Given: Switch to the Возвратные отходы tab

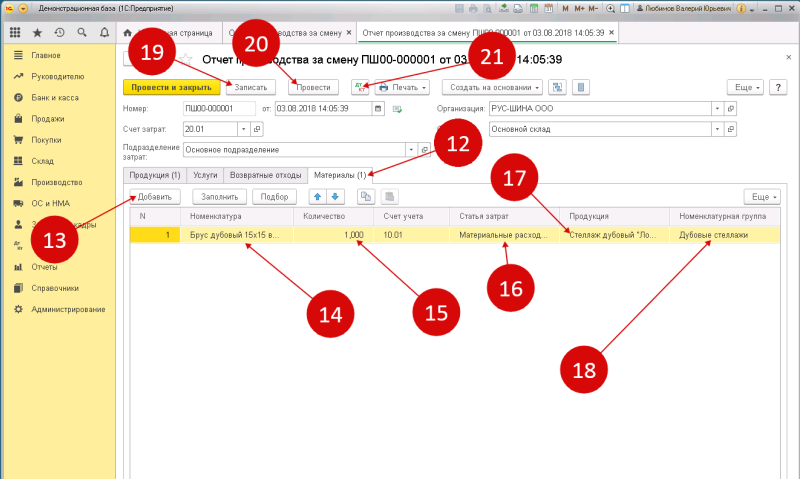Looking at the screenshot, I should tap(265, 175).
